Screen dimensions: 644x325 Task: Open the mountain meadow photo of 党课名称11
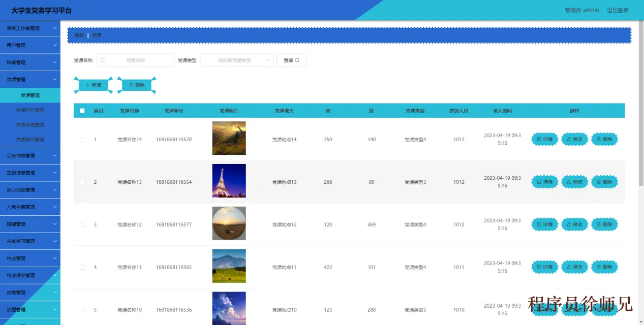(x=229, y=266)
